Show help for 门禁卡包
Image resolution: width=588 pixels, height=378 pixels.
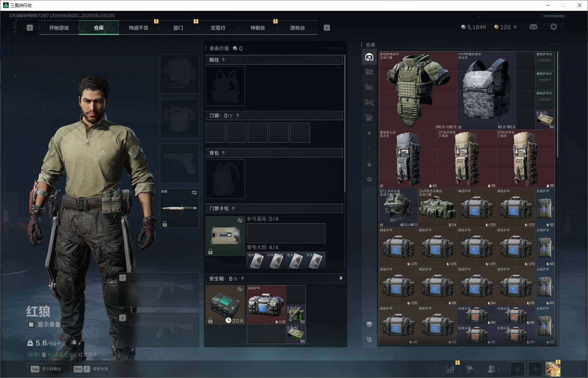(x=233, y=209)
